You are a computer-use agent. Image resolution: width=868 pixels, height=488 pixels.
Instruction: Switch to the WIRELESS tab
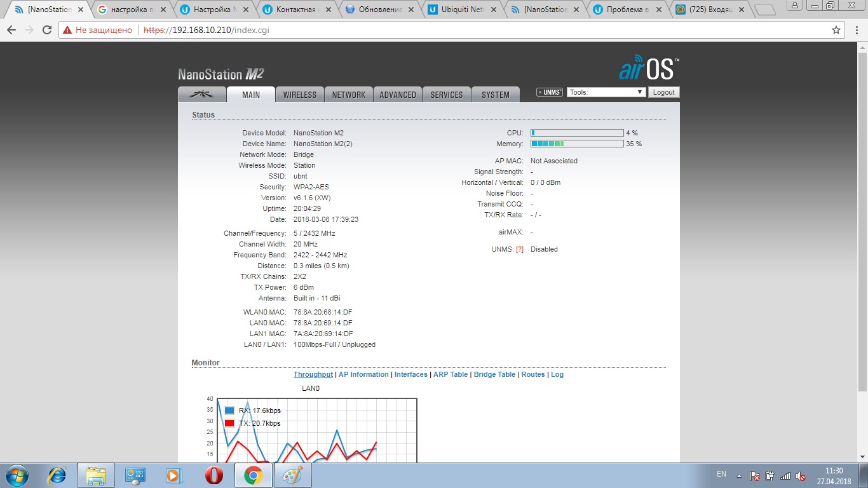(x=299, y=95)
